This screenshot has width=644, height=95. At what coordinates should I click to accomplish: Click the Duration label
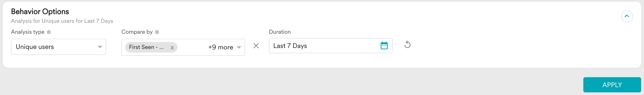pyautogui.click(x=280, y=32)
